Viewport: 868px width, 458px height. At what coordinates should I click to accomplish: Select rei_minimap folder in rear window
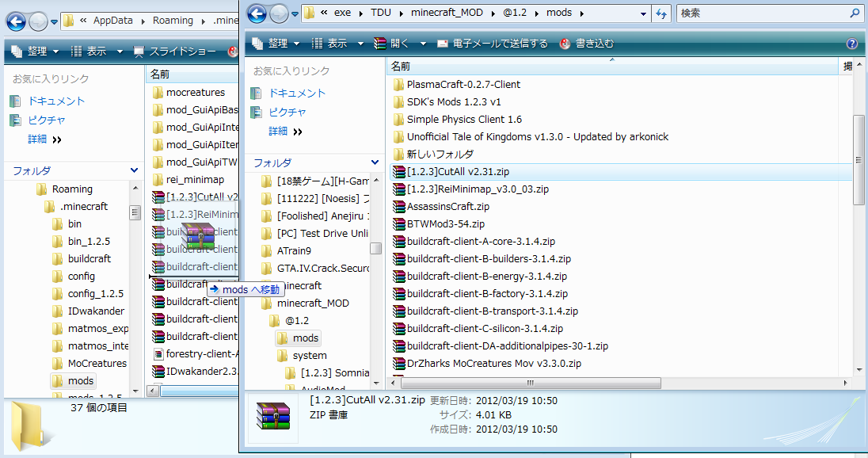tap(188, 179)
